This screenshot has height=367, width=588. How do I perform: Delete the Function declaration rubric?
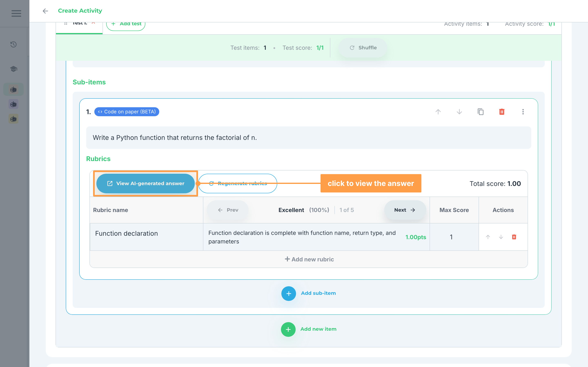coord(514,237)
